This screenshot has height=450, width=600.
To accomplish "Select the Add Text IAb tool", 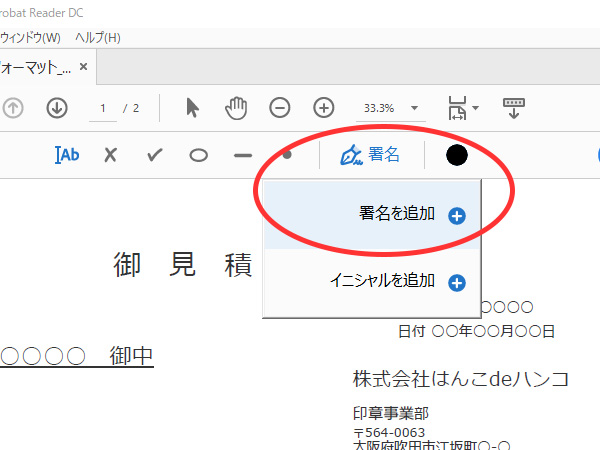I will click(67, 155).
